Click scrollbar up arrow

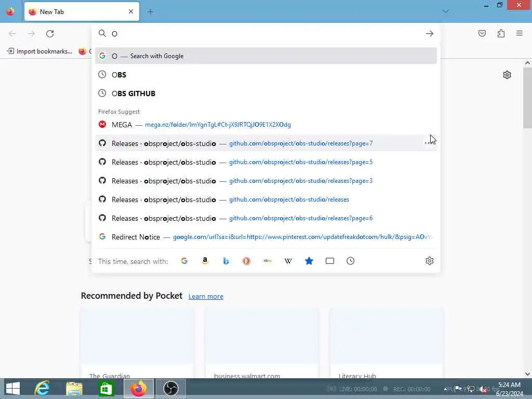(x=527, y=63)
